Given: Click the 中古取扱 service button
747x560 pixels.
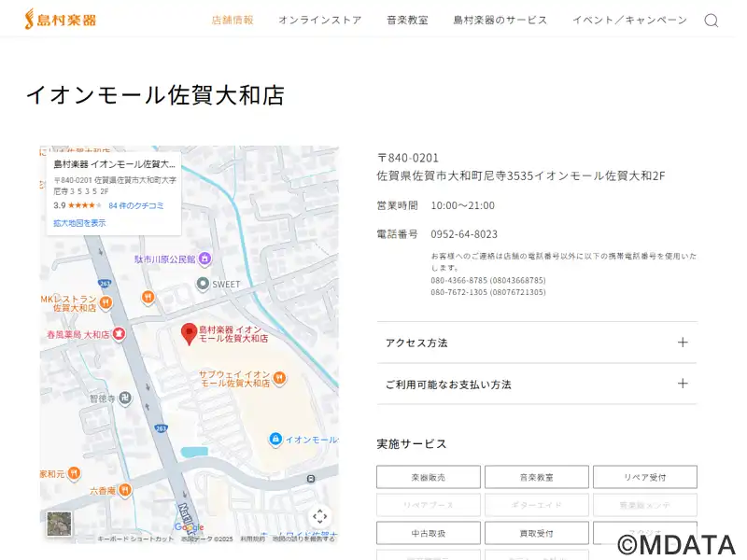Looking at the screenshot, I should pos(429,533).
